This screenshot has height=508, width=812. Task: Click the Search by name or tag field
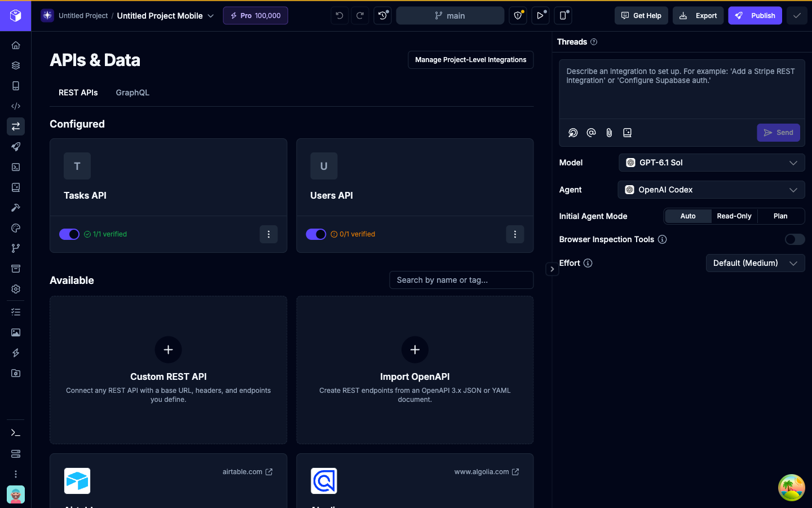tap(461, 280)
